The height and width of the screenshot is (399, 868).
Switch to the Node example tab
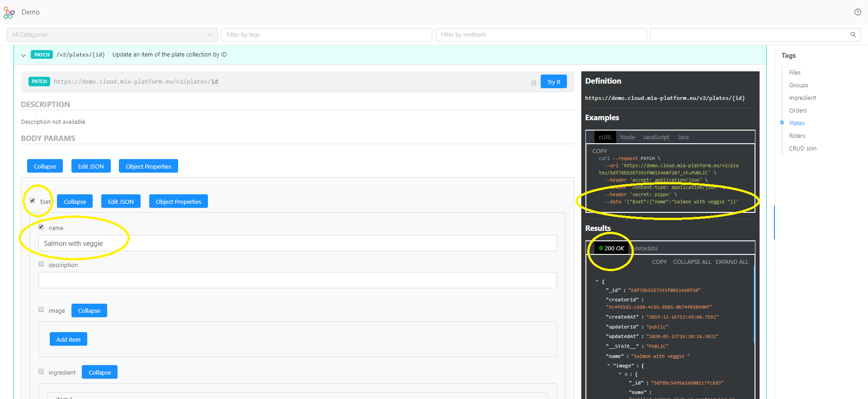pyautogui.click(x=627, y=137)
